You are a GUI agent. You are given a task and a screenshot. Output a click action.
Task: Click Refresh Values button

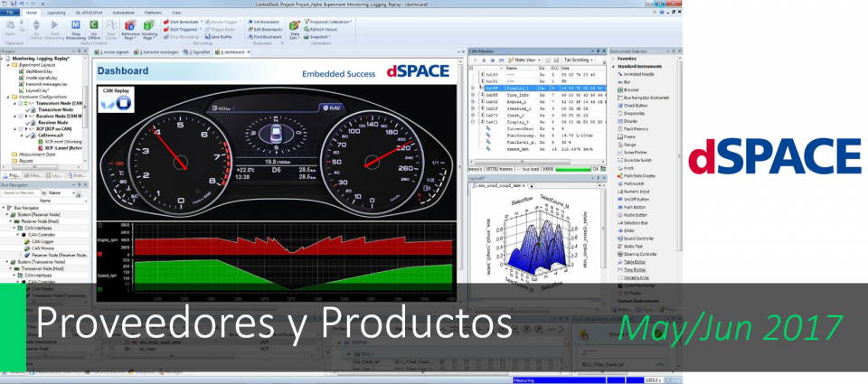point(320,29)
